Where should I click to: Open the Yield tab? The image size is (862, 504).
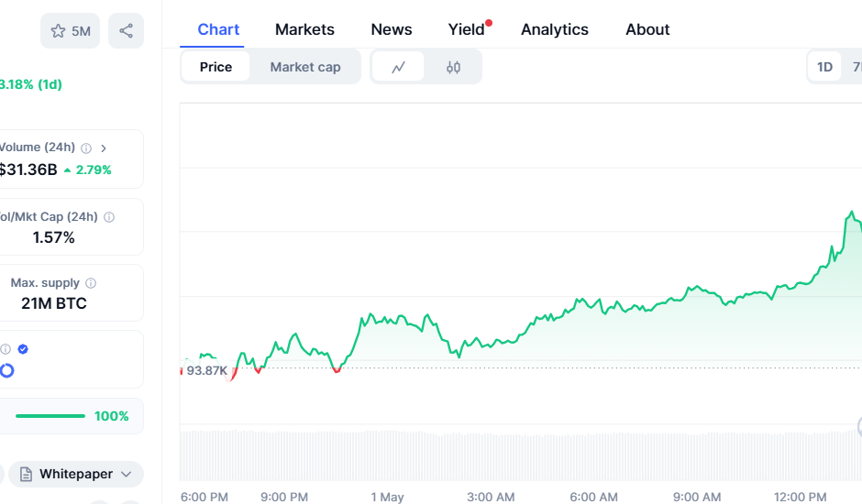[467, 29]
